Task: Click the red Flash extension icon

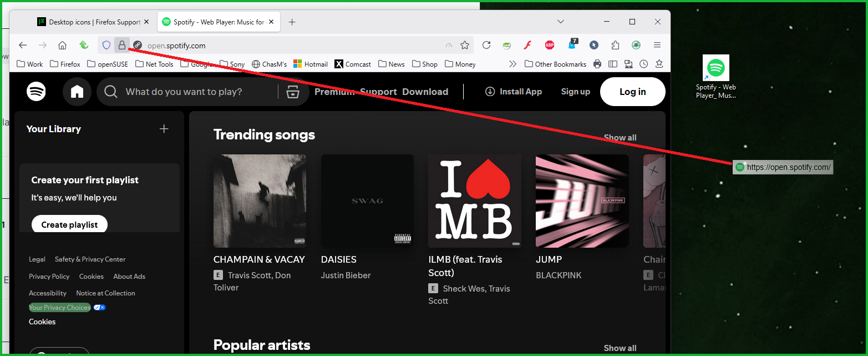Action: point(528,46)
